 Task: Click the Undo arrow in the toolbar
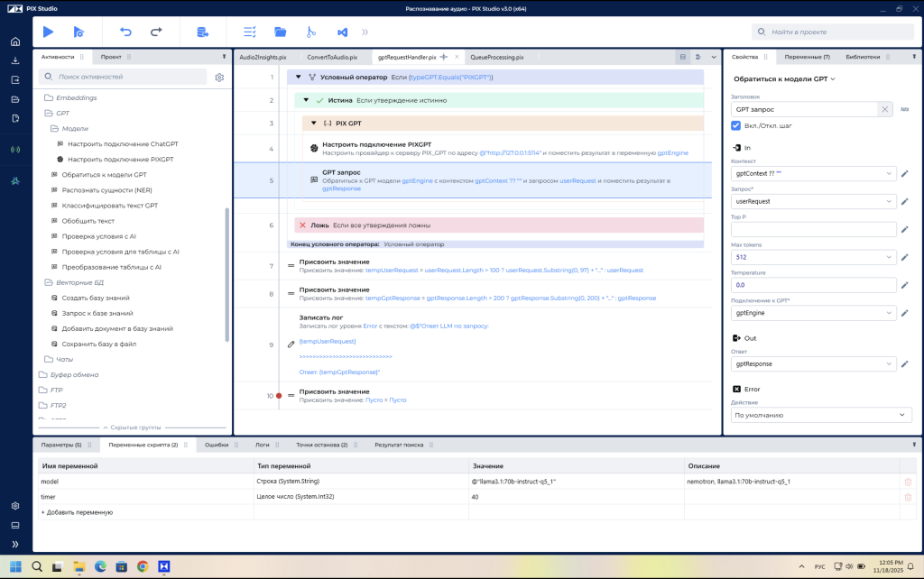[125, 32]
